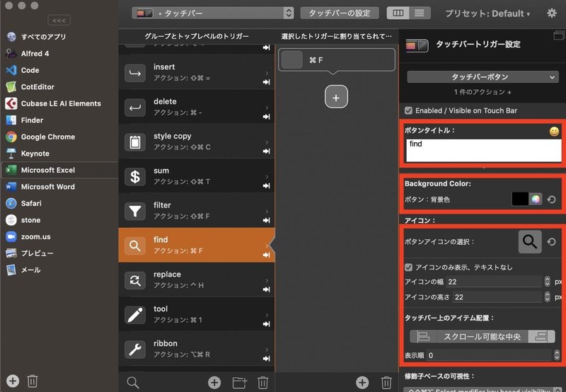Click the delete trigger return-arrow icon
This screenshot has height=392, width=566.
(135, 108)
